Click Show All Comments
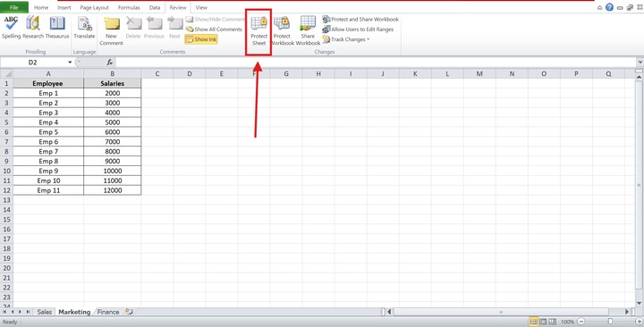 pos(214,29)
